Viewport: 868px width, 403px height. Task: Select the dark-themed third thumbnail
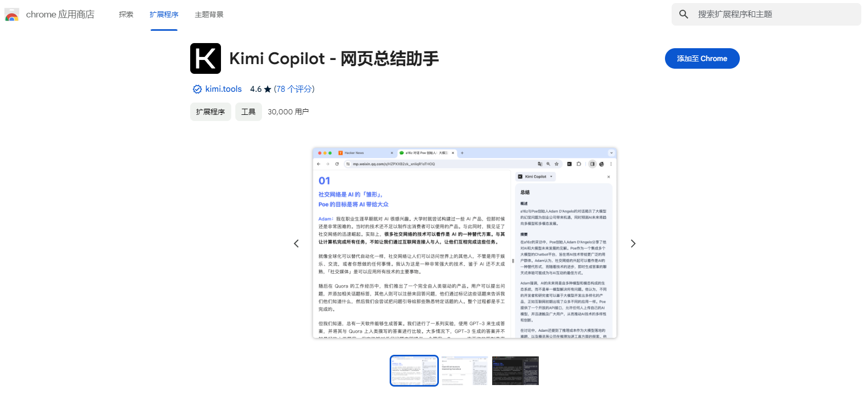pos(515,371)
